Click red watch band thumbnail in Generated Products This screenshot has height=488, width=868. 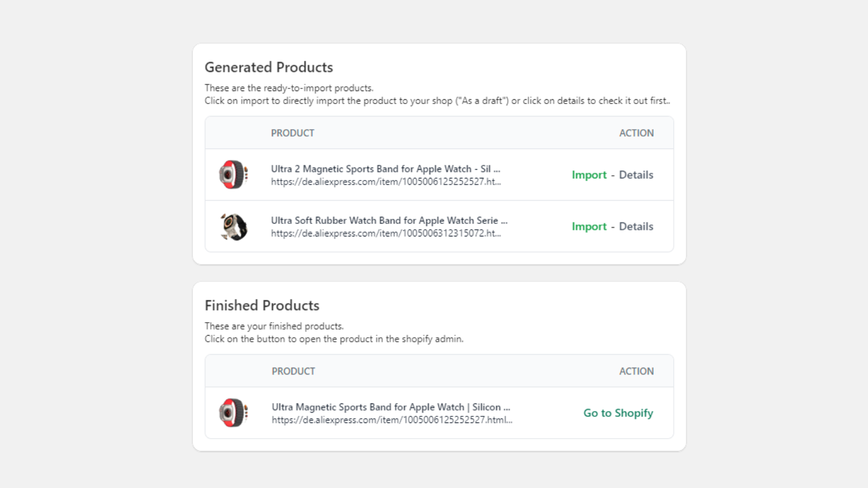pos(233,175)
